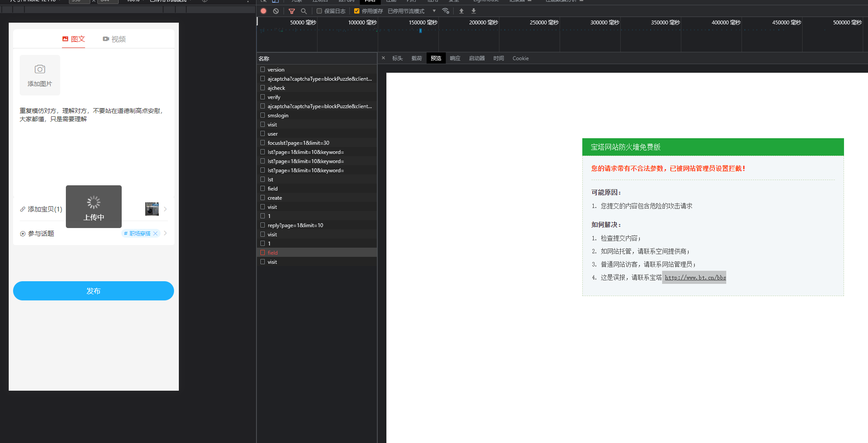Click 添加宝贝(1) label

point(45,209)
